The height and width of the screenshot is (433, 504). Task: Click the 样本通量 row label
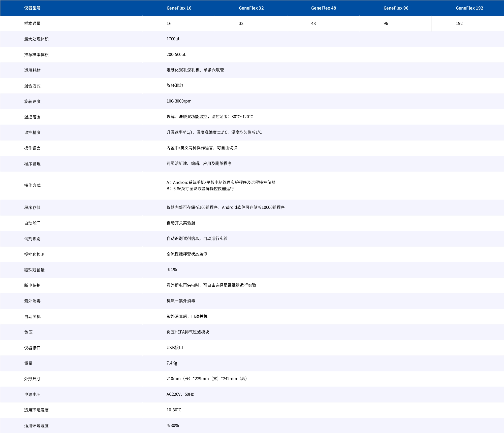(32, 23)
